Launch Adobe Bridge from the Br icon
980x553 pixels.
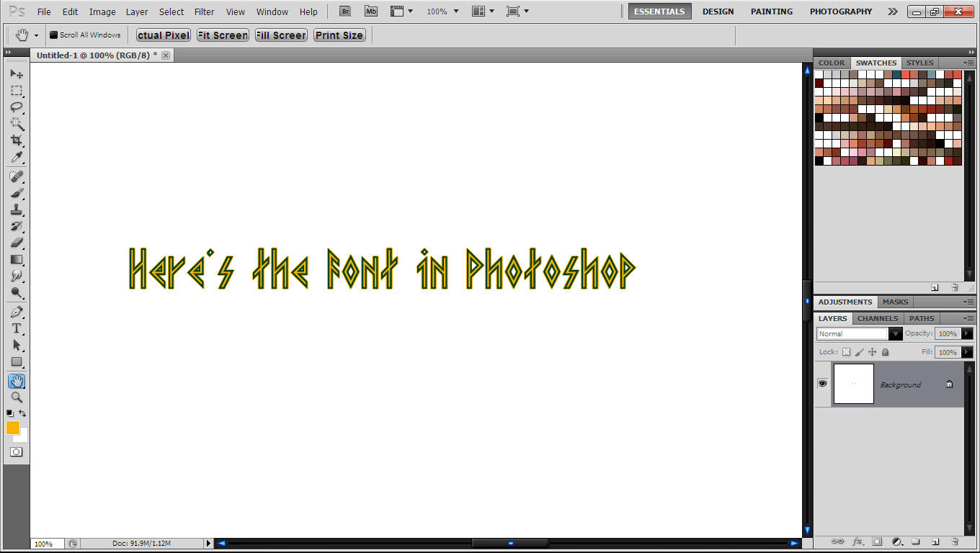pyautogui.click(x=345, y=12)
